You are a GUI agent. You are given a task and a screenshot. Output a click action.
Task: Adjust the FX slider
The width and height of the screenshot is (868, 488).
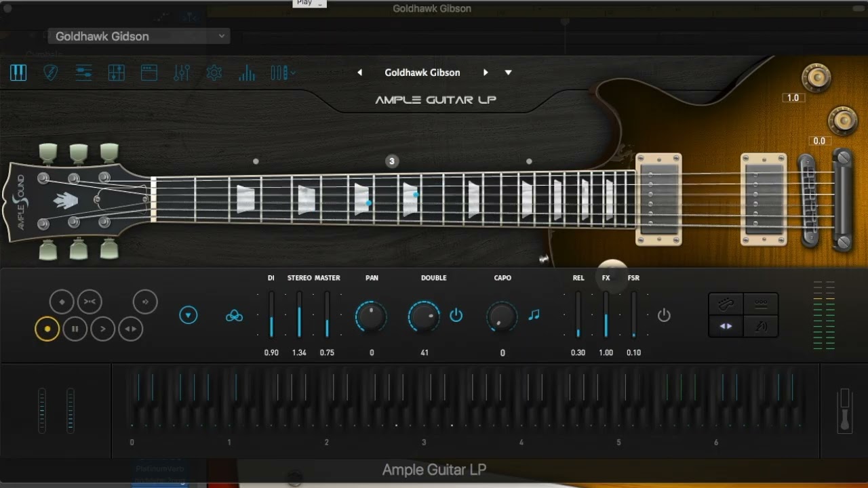[x=606, y=314]
